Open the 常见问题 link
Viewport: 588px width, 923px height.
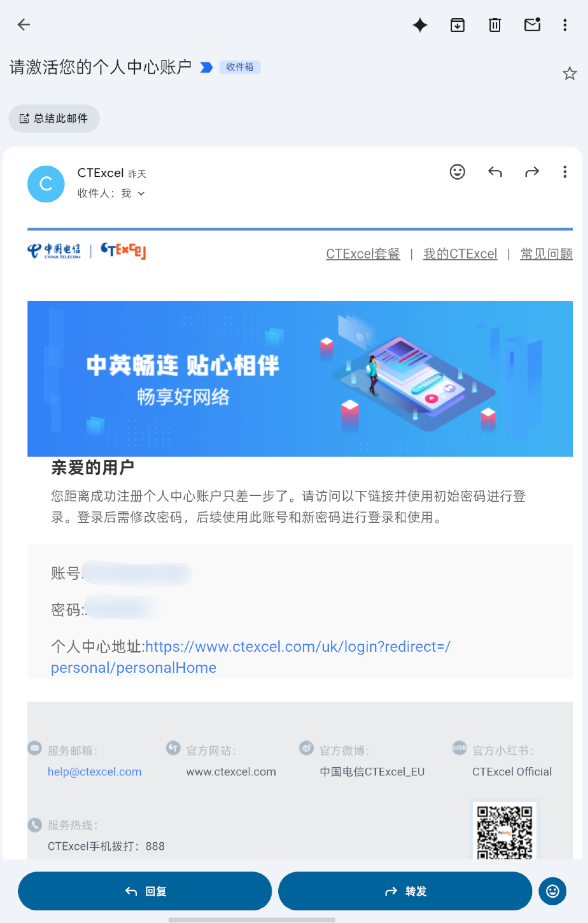(546, 254)
